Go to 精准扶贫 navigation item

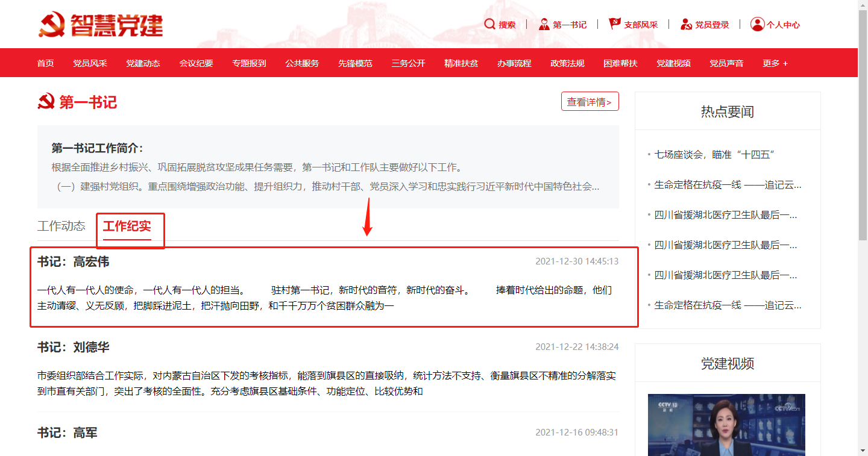(461, 63)
